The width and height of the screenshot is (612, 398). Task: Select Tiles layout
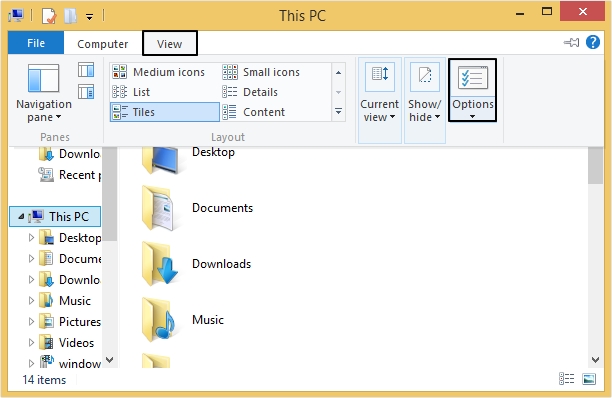pos(165,112)
